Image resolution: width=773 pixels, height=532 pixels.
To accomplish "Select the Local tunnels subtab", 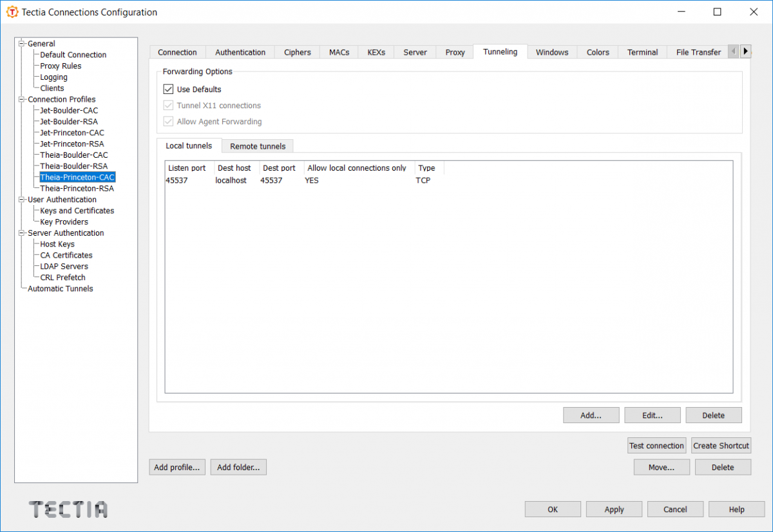I will point(189,146).
